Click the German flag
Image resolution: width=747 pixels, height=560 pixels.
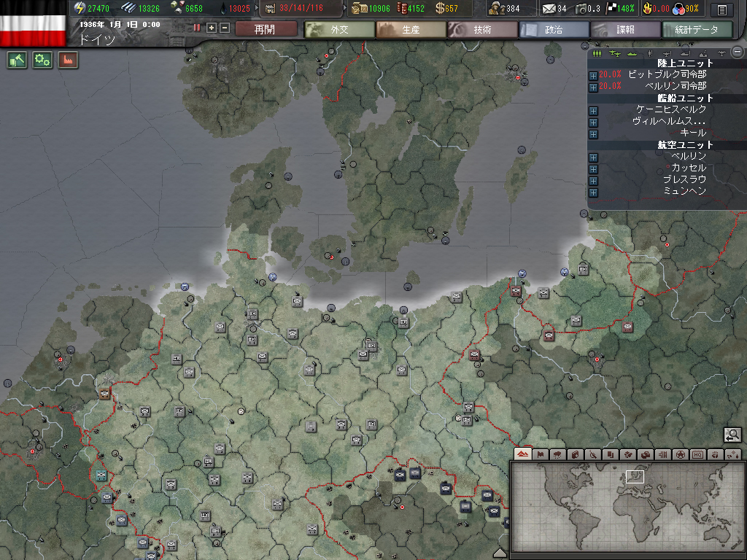[32, 30]
